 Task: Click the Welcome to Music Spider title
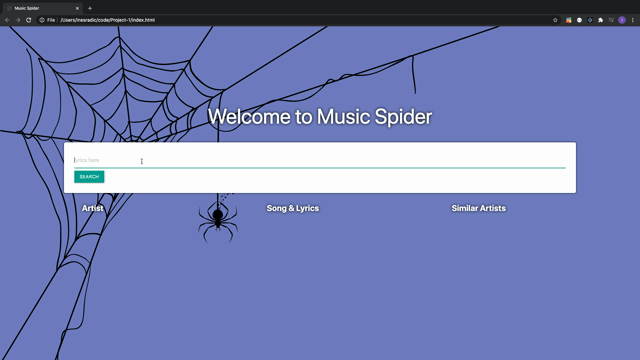320,117
